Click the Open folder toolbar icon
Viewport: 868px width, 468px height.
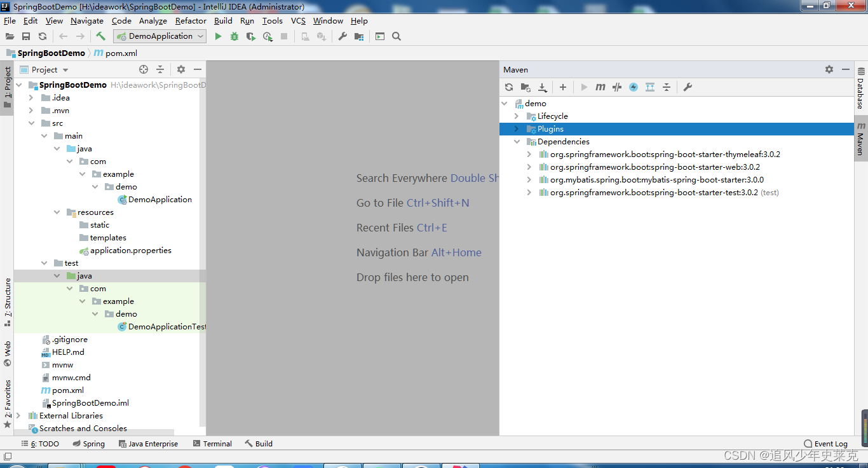click(x=10, y=36)
